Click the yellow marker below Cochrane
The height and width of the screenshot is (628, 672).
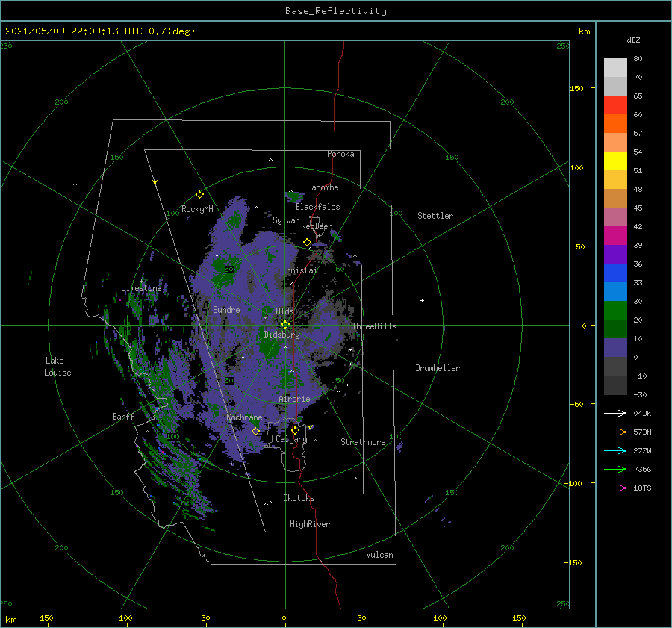point(256,431)
